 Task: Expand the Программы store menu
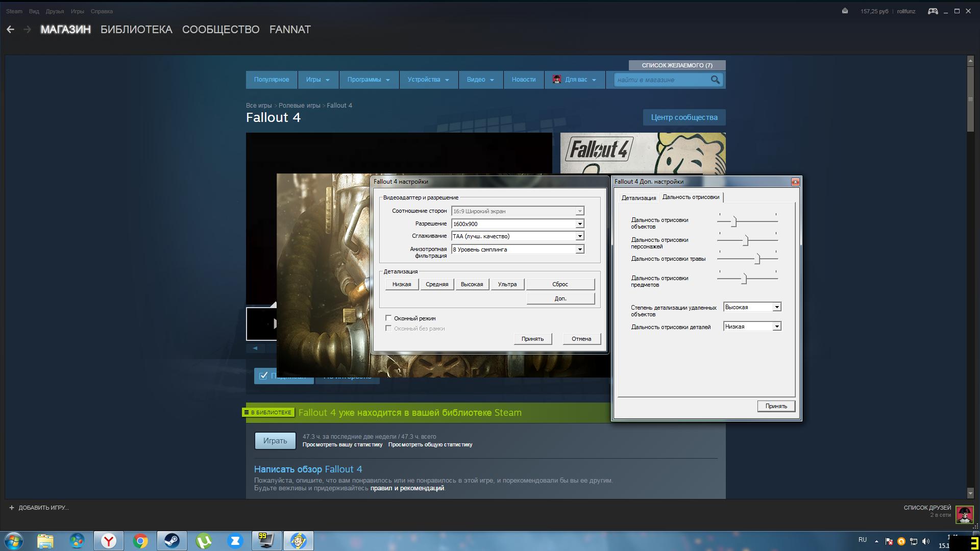(369, 80)
